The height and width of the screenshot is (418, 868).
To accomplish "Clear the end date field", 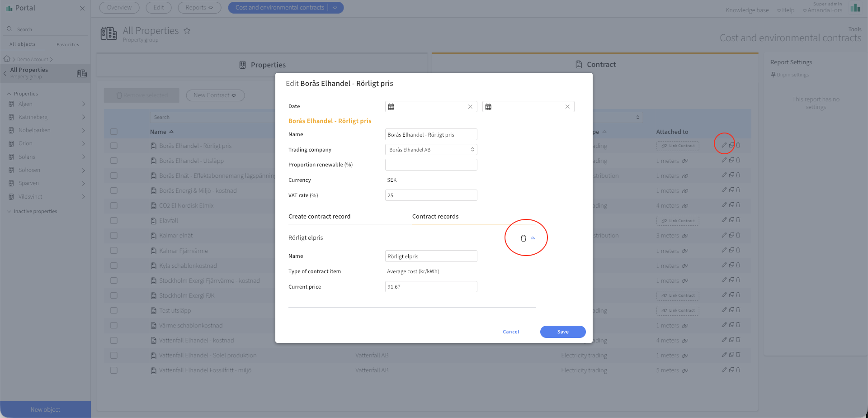I will 567,107.
